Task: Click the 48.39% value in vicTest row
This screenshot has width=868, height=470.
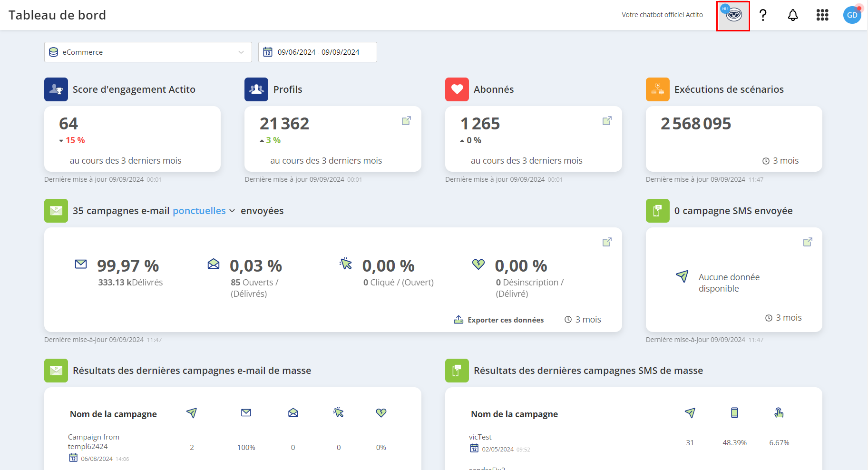Action: 734,443
